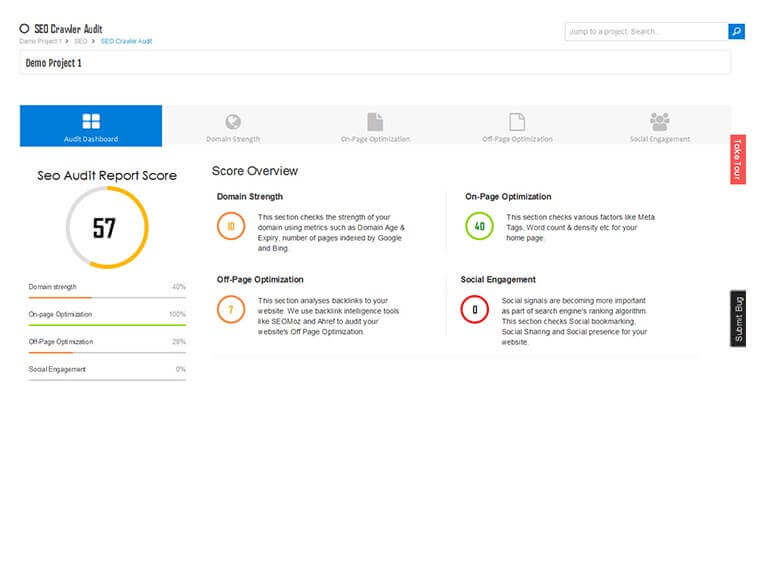Click the On-page Optimization green progress bar
The width and height of the screenshot is (757, 570).
click(107, 325)
